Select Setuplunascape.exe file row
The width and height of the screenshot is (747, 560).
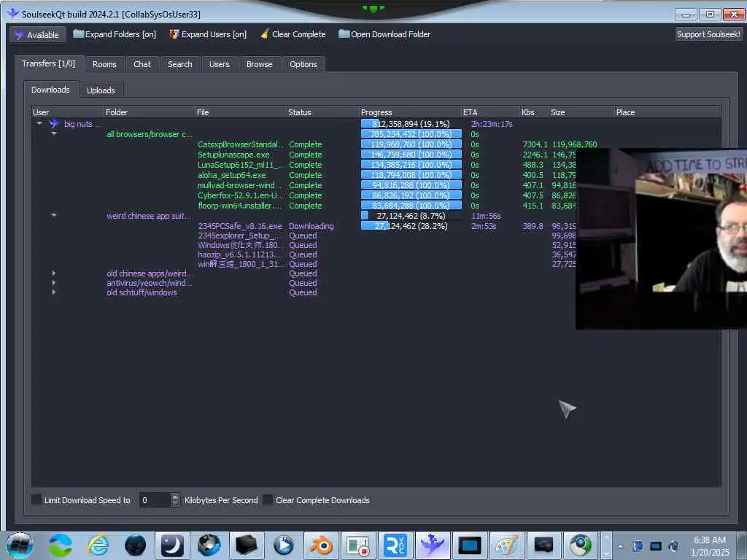click(233, 155)
